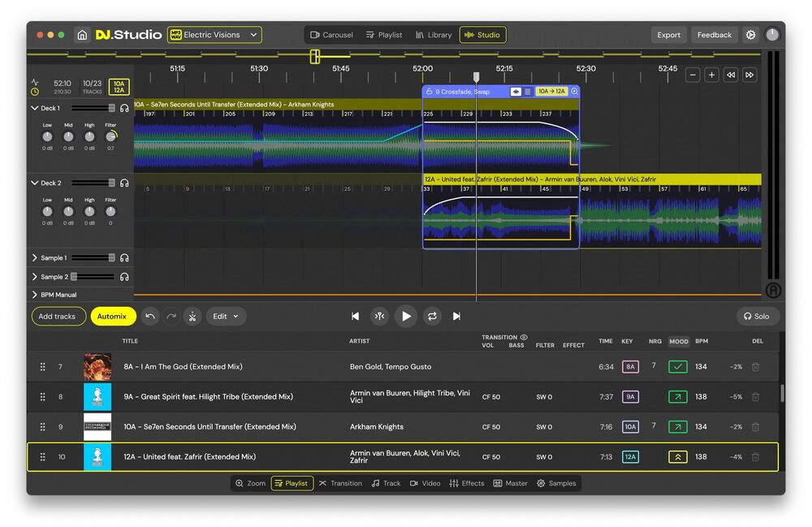Open the Samples panel
This screenshot has width=812, height=527.
tap(557, 482)
